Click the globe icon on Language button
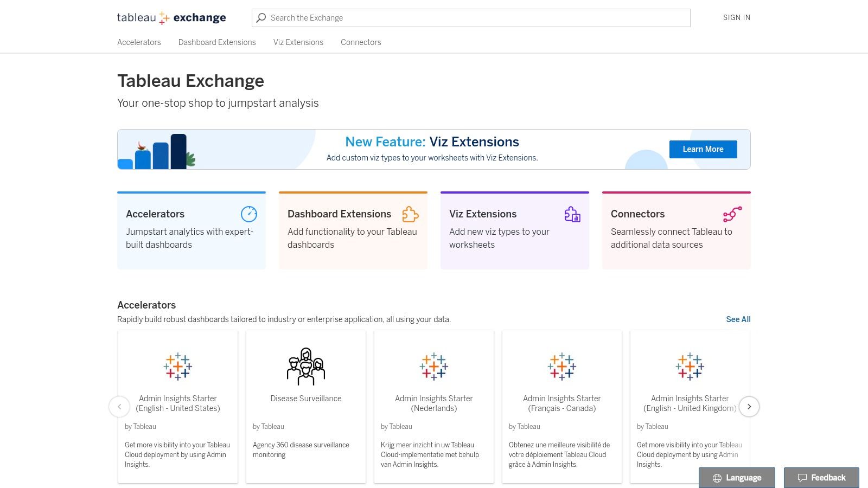The width and height of the screenshot is (868, 488). (x=717, y=478)
